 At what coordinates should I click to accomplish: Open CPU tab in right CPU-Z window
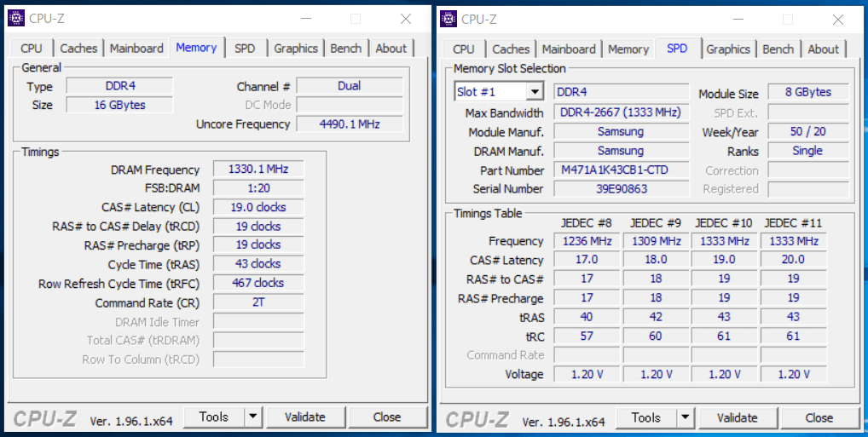pyautogui.click(x=463, y=49)
